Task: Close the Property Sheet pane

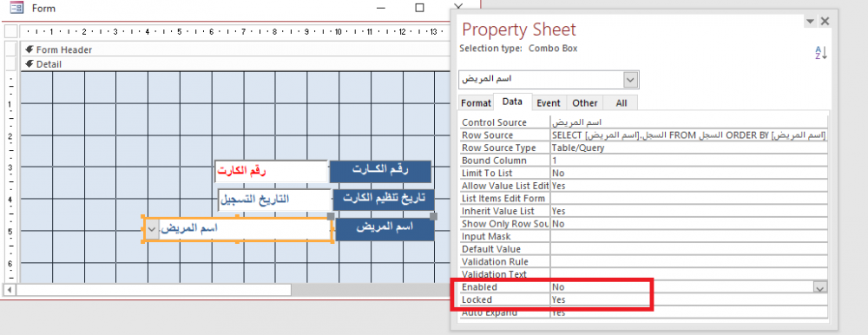Action: 825,22
